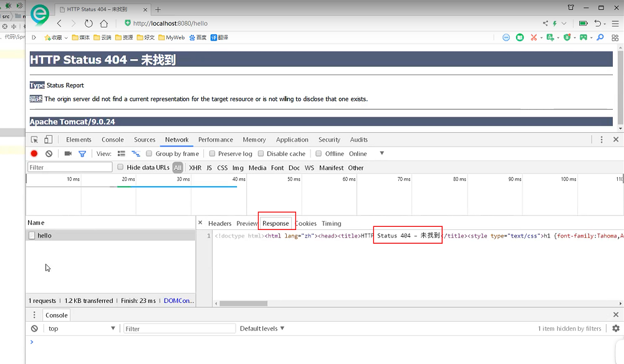Click the red scissors screenshot extension icon
This screenshot has height=364, width=624.
(534, 37)
